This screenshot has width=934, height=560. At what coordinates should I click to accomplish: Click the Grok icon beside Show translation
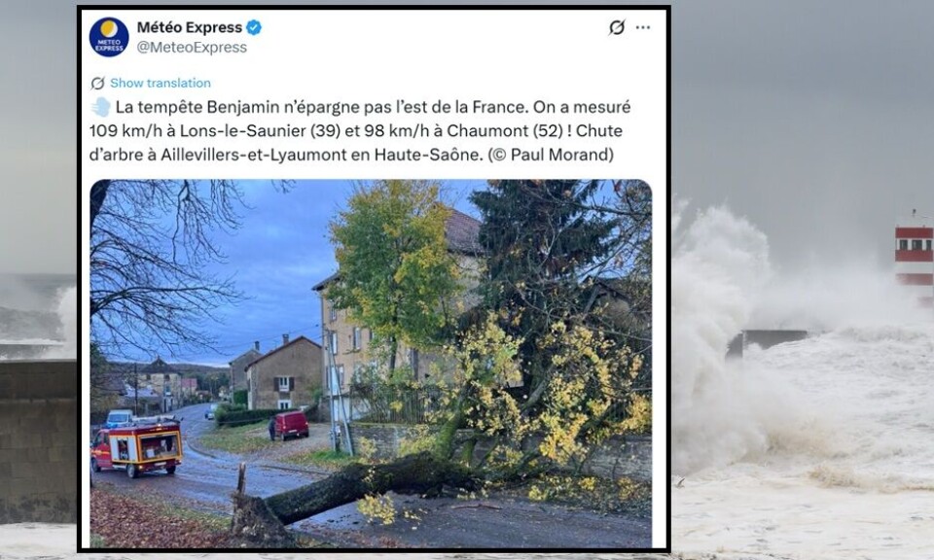[x=97, y=83]
